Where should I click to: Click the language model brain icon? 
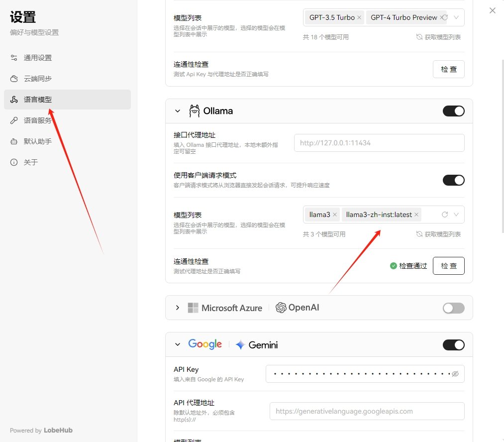pyautogui.click(x=14, y=100)
